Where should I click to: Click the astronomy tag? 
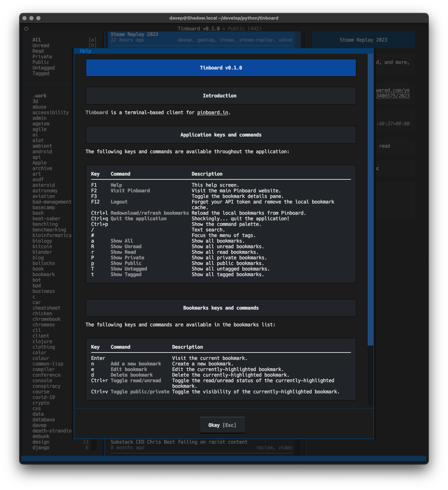pos(45,191)
